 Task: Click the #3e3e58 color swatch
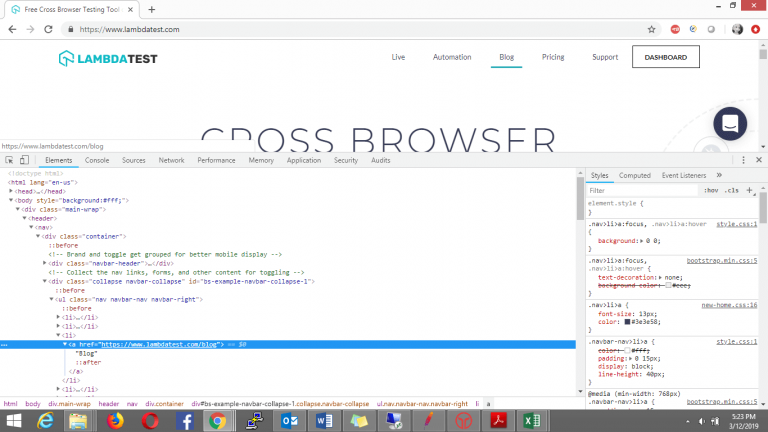pos(628,322)
